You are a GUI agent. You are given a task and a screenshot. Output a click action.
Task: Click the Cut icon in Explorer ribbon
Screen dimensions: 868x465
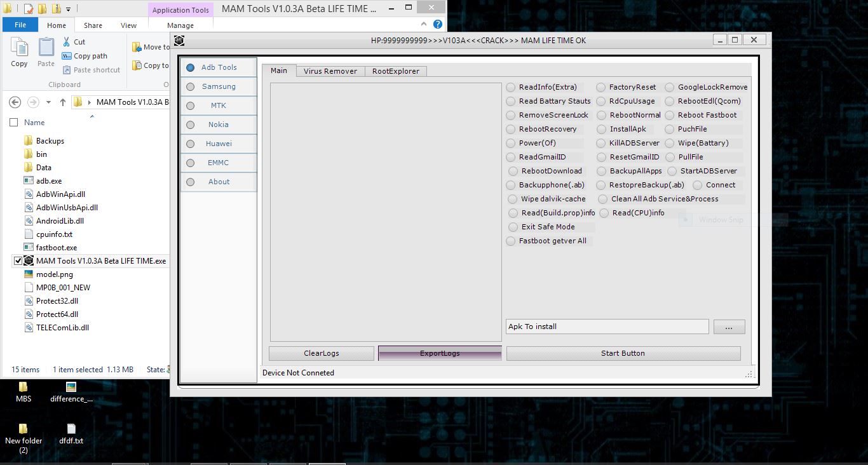pyautogui.click(x=67, y=42)
